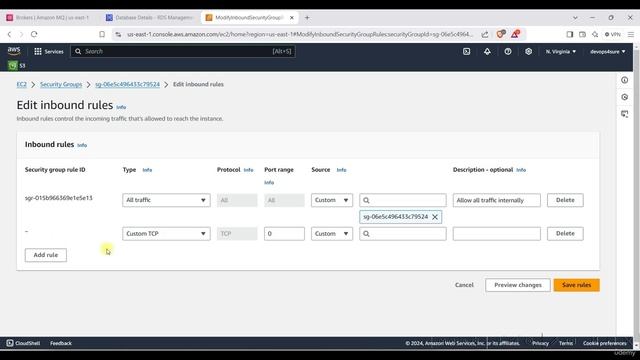Open the Services grid menu

click(49, 51)
